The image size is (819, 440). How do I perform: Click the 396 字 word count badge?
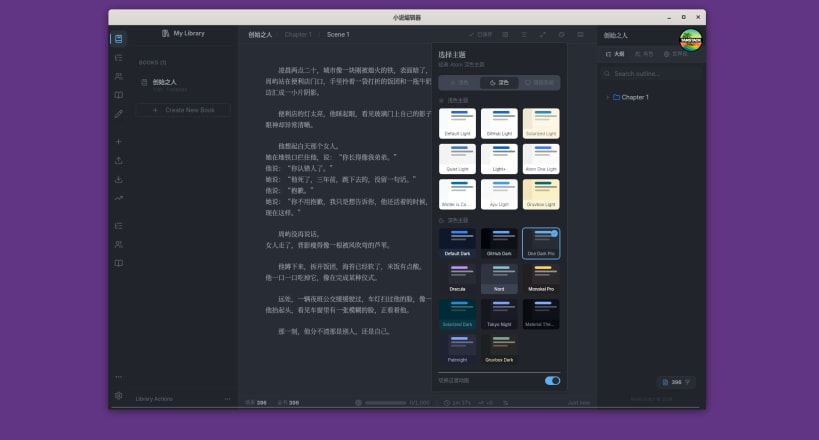click(x=676, y=383)
